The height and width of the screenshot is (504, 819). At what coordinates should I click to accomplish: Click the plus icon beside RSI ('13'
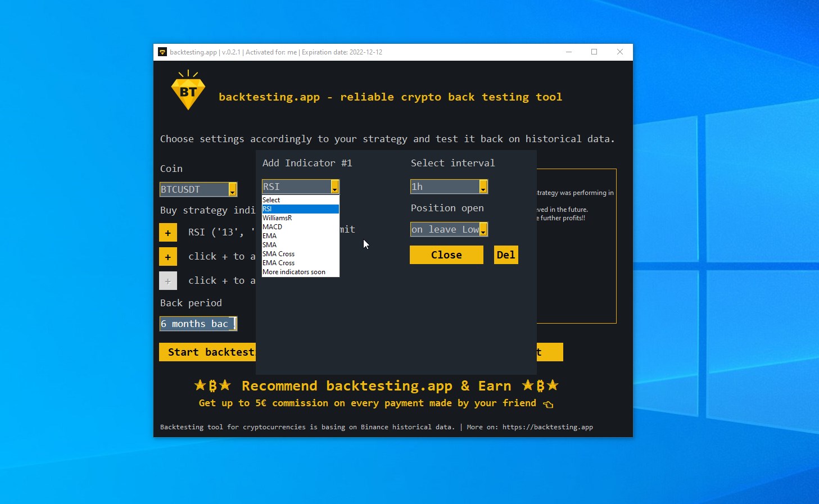pos(168,233)
